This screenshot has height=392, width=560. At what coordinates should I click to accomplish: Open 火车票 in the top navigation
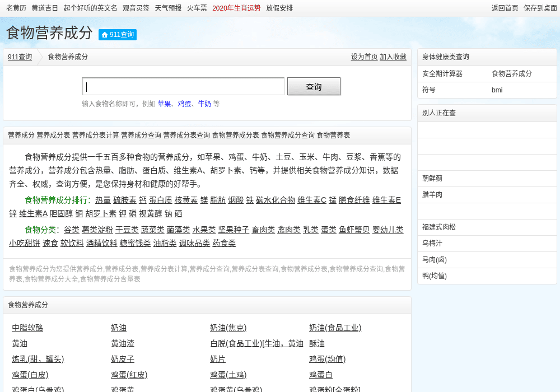coord(197,8)
